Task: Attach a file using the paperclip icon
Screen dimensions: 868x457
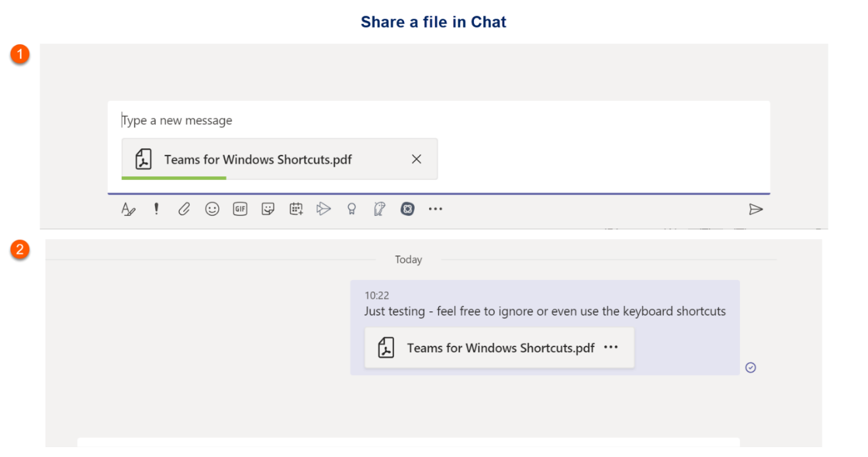Action: (x=184, y=209)
